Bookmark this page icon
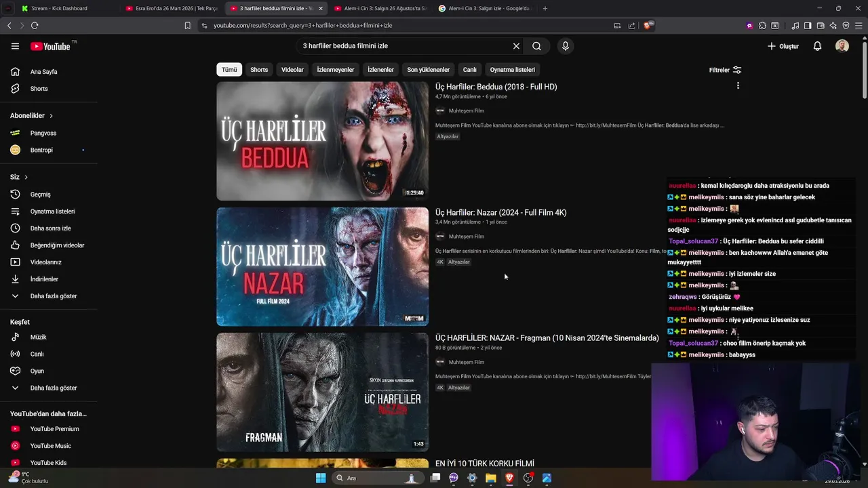868x488 pixels. (188, 25)
